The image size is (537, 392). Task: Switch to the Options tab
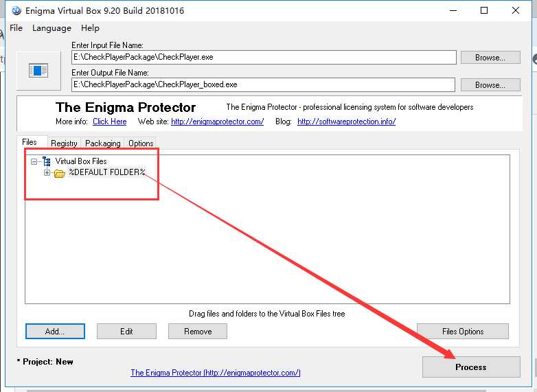pyautogui.click(x=141, y=143)
